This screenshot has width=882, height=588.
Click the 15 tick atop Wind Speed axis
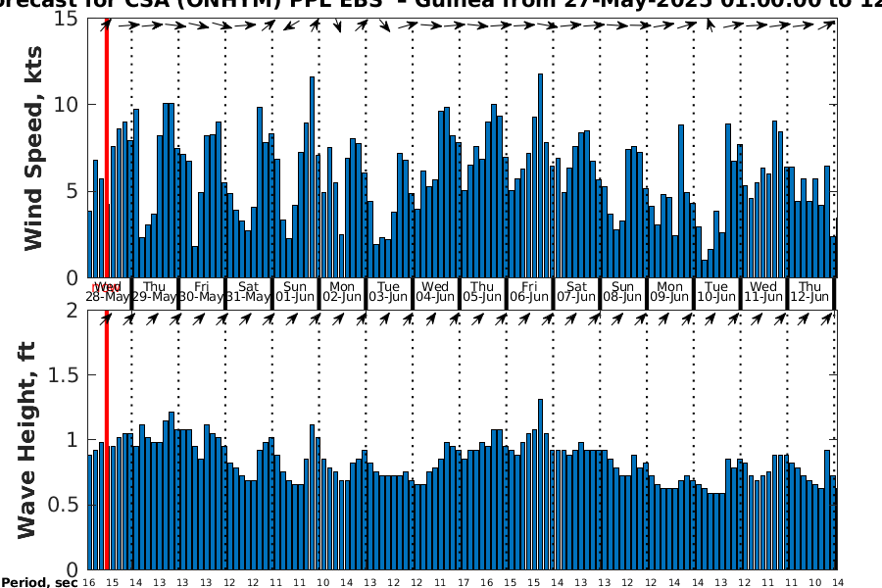point(66,19)
